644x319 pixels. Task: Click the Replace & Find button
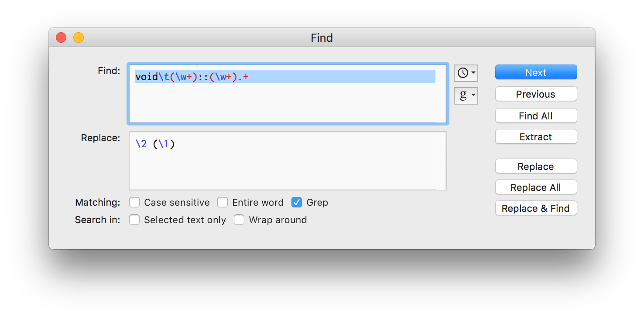[536, 208]
